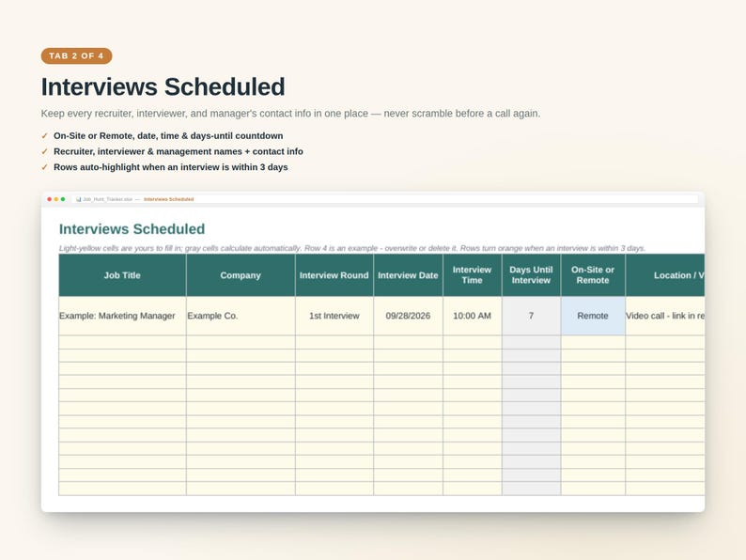The width and height of the screenshot is (746, 560).
Task: Click the spreadsheet file icon in title bar
Action: point(79,199)
